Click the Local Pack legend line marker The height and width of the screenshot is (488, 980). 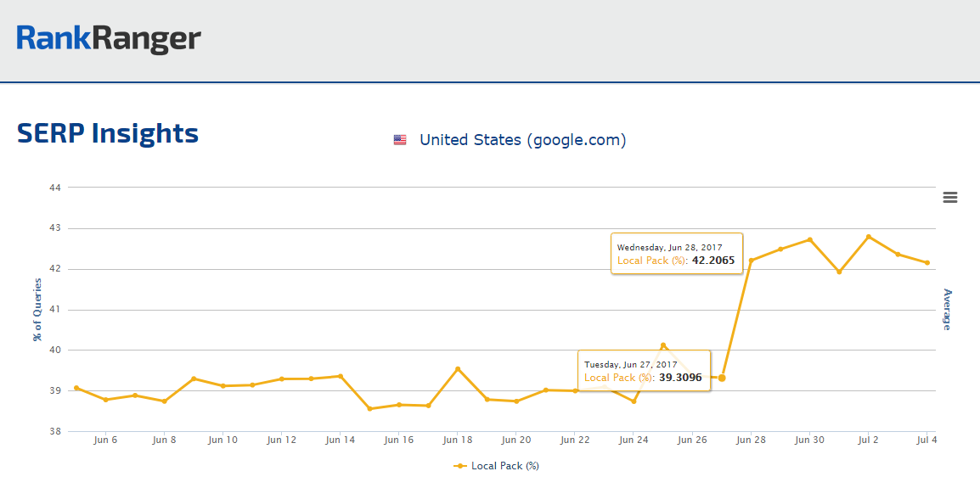click(x=460, y=466)
